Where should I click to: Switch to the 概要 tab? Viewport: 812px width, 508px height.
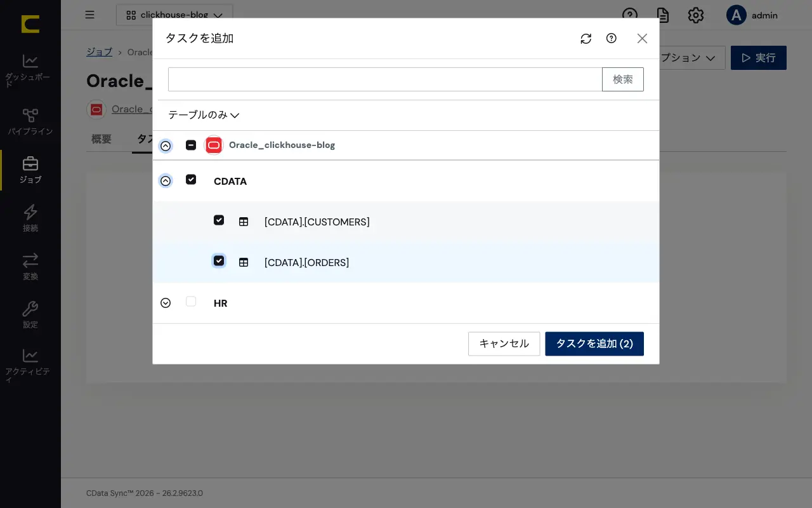(101, 139)
